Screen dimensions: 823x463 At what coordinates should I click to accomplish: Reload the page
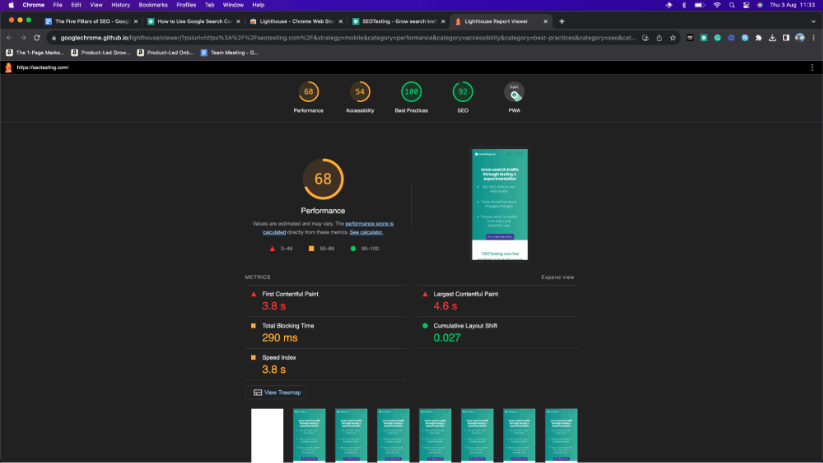[x=37, y=38]
